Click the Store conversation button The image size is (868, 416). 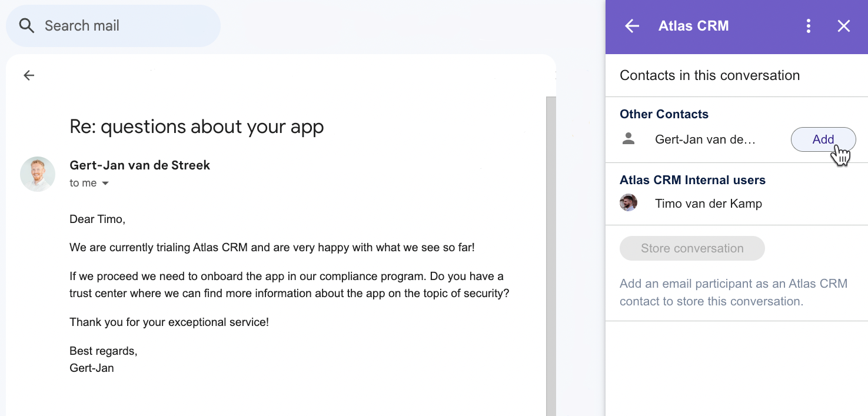click(x=692, y=248)
